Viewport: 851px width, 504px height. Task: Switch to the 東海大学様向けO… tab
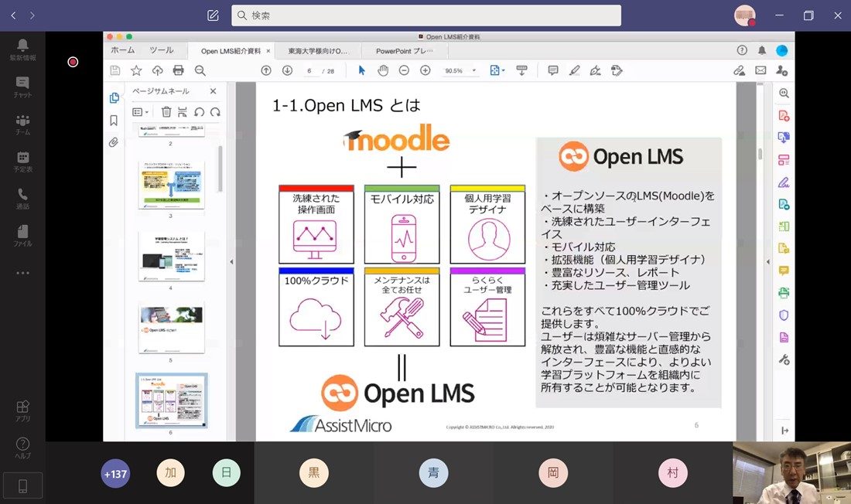317,51
